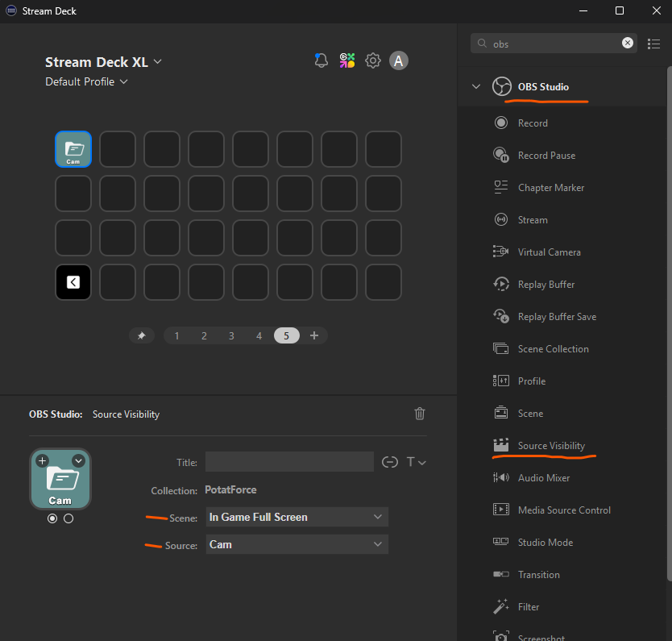Click the Source Visibility clapperboard icon
The image size is (672, 641).
coord(501,445)
